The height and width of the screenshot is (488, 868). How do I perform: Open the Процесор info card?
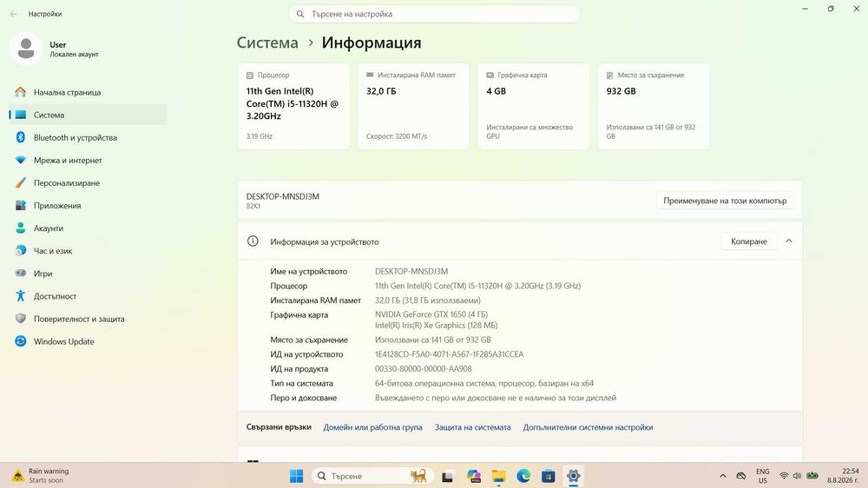click(293, 106)
